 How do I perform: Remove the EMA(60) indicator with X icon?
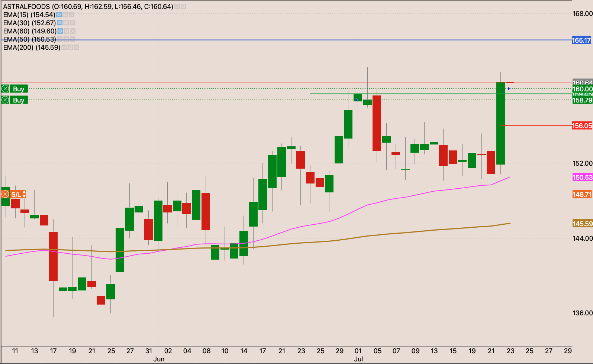[73, 31]
